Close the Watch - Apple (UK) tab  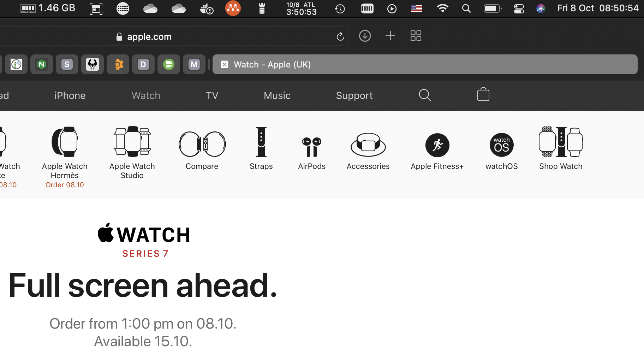click(x=225, y=64)
